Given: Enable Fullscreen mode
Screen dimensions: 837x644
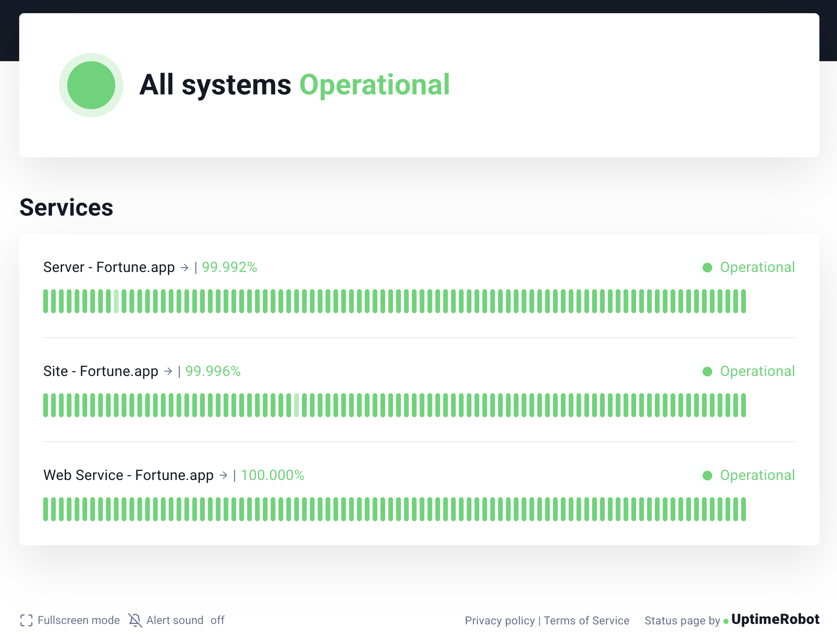Looking at the screenshot, I should [78, 620].
